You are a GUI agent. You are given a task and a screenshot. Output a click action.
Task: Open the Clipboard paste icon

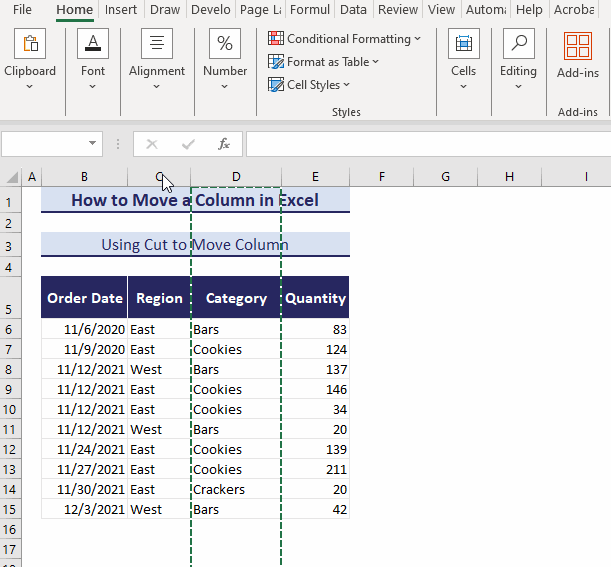(30, 43)
